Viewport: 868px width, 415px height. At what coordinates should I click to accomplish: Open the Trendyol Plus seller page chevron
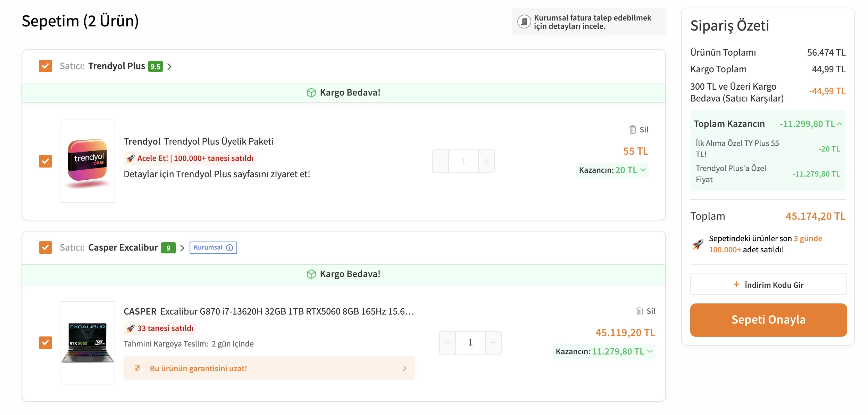(x=169, y=66)
